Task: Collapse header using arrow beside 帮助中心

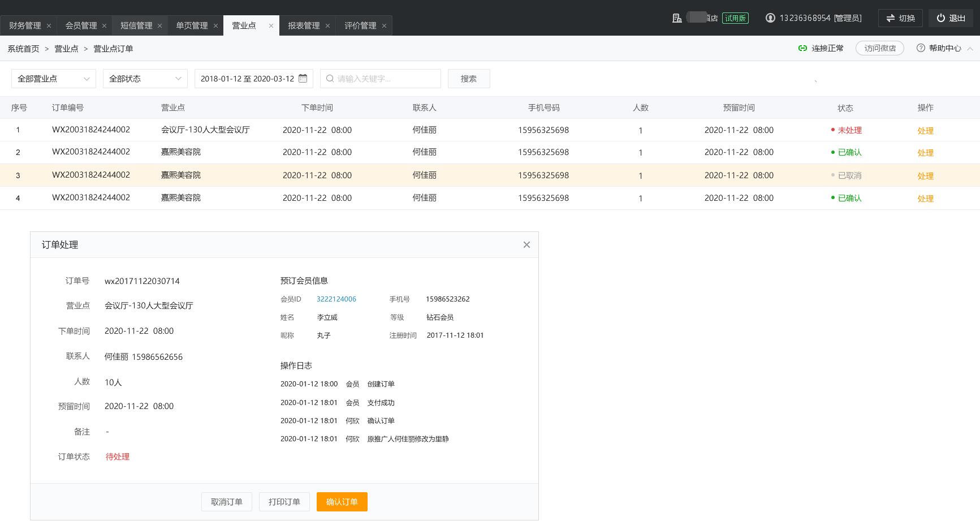Action: pyautogui.click(x=970, y=49)
